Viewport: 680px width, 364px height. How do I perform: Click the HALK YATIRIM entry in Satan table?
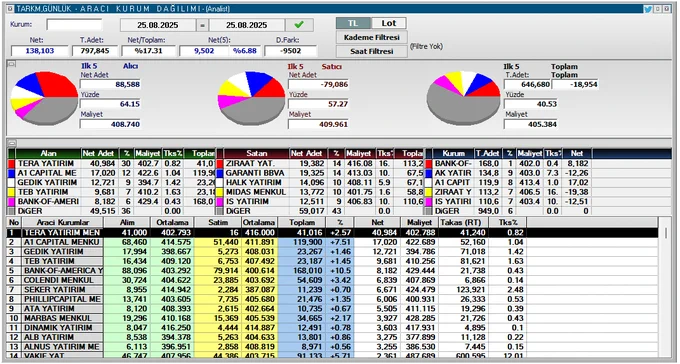tap(253, 183)
